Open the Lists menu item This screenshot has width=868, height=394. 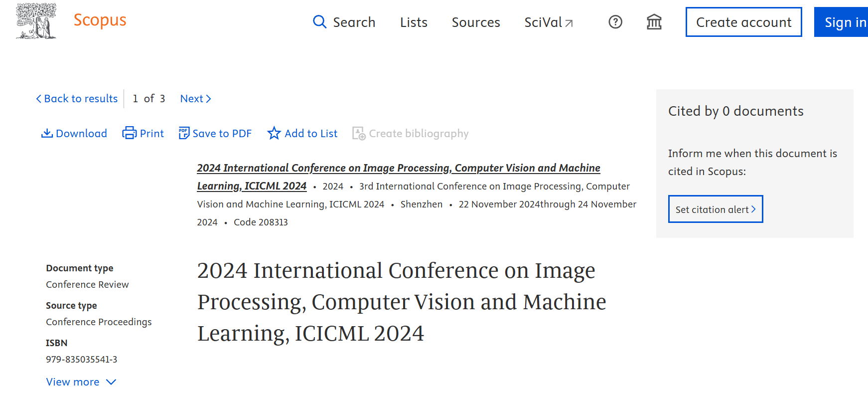pyautogui.click(x=414, y=22)
